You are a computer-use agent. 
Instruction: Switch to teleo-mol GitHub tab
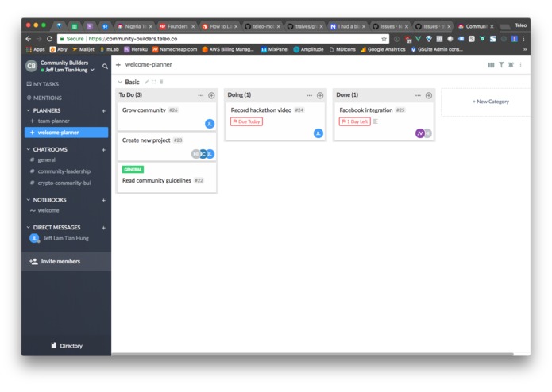click(263, 26)
